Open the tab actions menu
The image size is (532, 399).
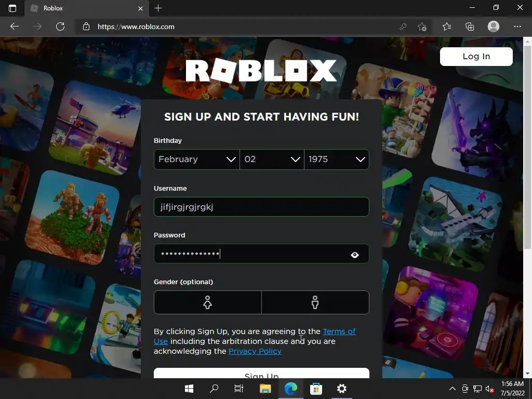pos(12,8)
